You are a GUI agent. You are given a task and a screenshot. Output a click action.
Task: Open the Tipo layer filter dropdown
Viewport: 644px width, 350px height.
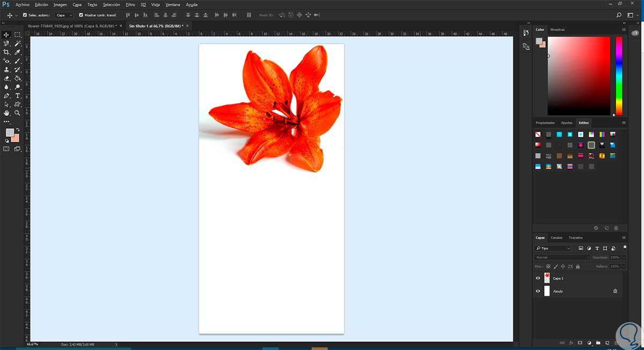pyautogui.click(x=553, y=248)
